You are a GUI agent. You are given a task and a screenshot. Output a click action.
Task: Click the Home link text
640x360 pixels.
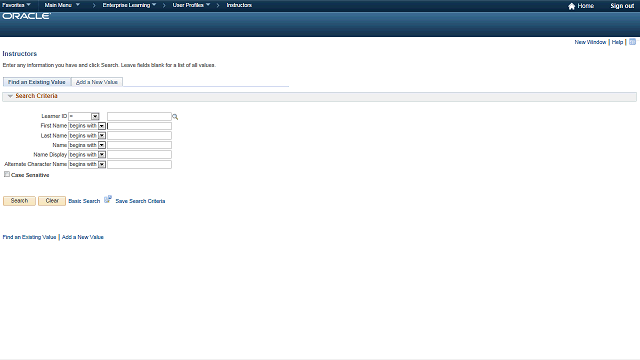(586, 6)
